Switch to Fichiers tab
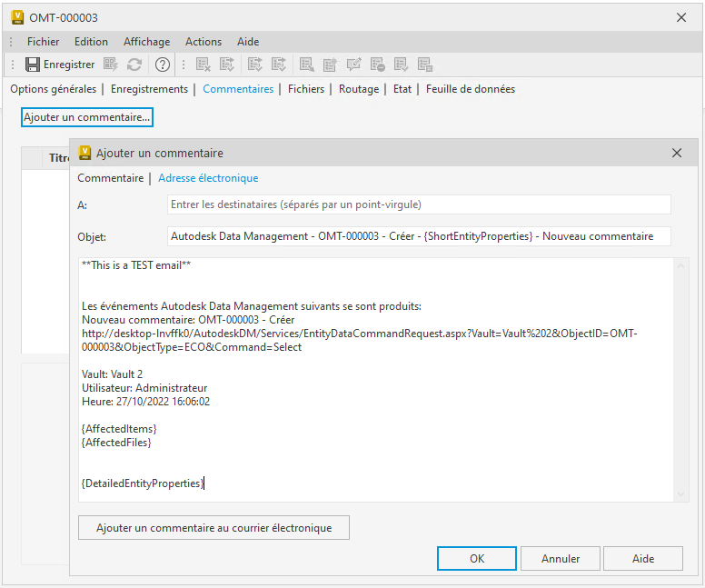Viewport: 705px width, 588px height. click(x=306, y=89)
